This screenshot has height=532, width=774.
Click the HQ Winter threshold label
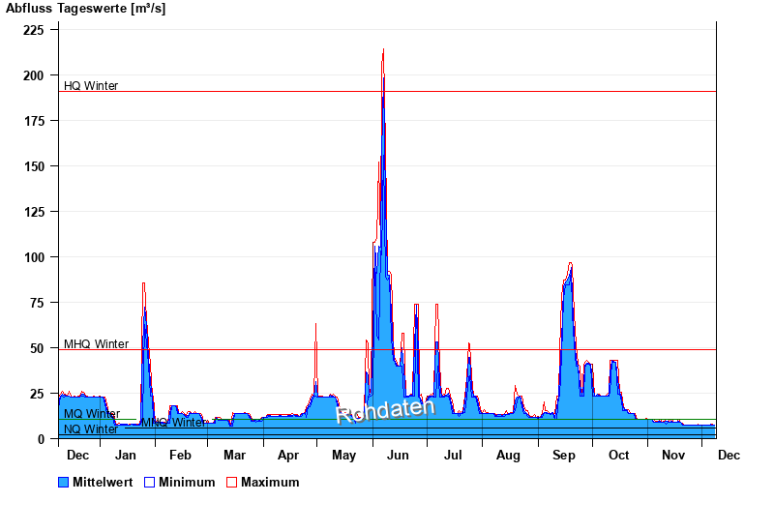(91, 86)
